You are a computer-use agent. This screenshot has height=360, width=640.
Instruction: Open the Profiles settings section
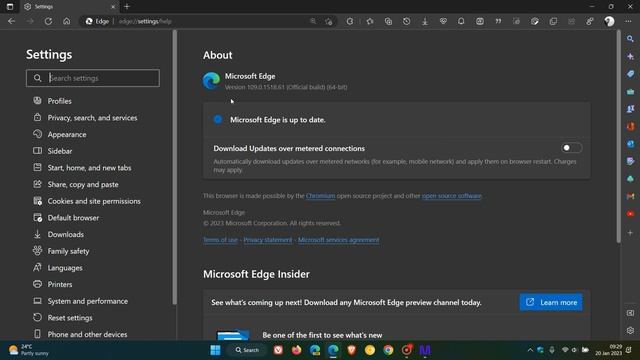coord(59,101)
